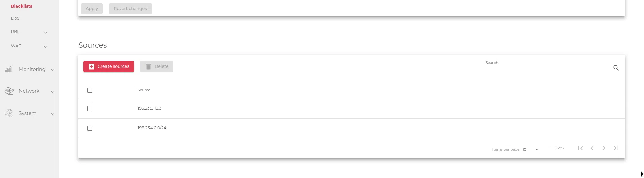Expand the RBL submenu
Image resolution: width=644 pixels, height=178 pixels.
46,33
